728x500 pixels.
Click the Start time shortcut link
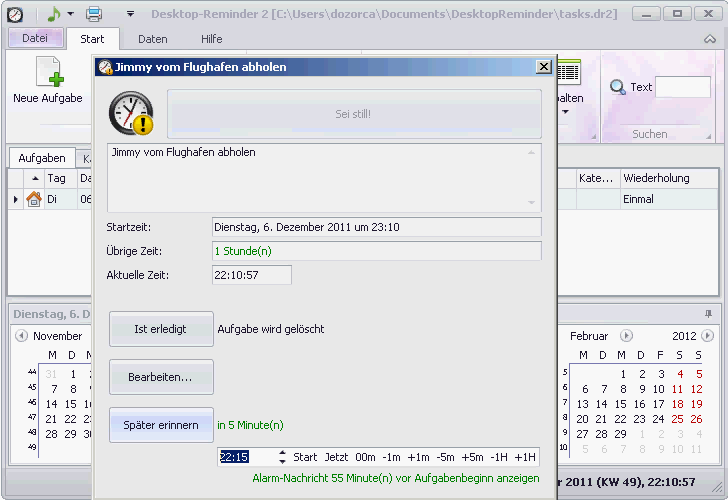(x=305, y=457)
